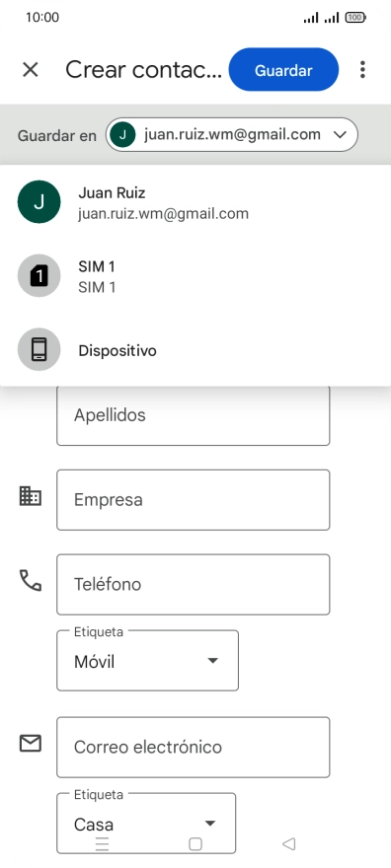Open the Casa email label dropdown
Screen dimensions: 391x868
coord(146,824)
